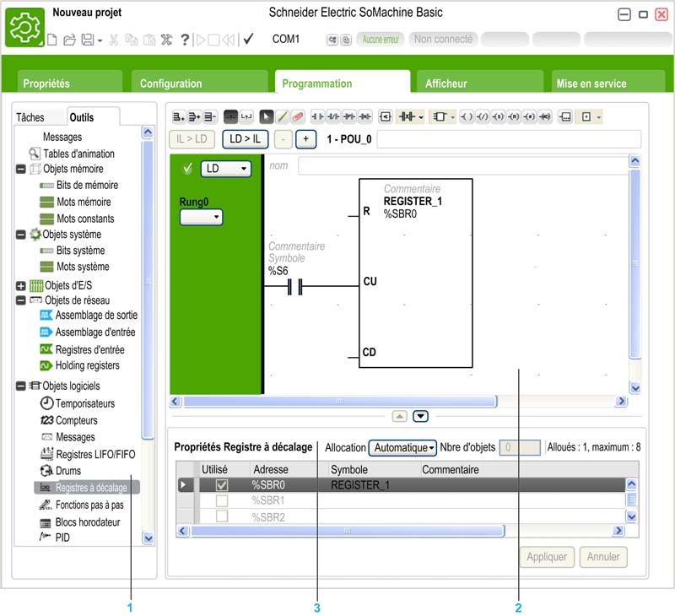This screenshot has height=616, width=675.
Task: Select the arrow selection pointer tool
Action: tap(266, 116)
